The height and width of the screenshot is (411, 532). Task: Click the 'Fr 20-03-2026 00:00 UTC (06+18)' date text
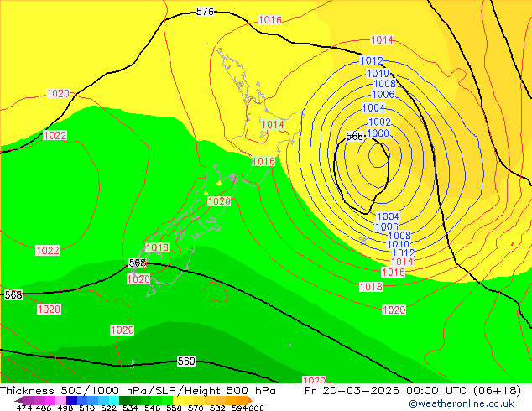(x=413, y=390)
